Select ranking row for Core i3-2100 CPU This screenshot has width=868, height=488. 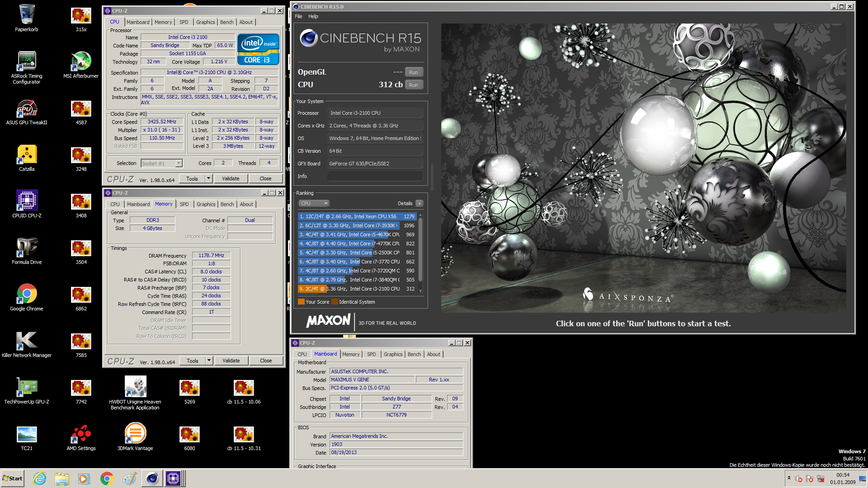[357, 289]
